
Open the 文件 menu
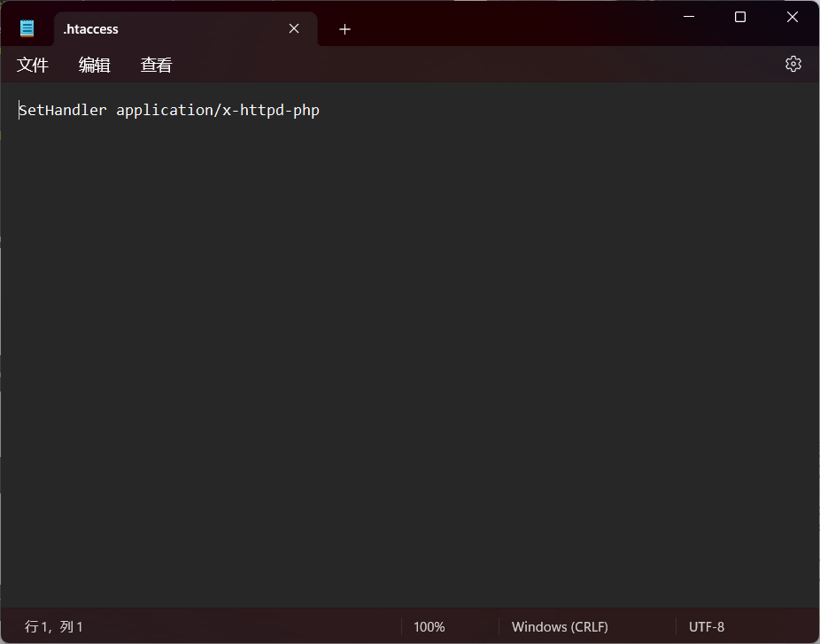click(x=33, y=65)
